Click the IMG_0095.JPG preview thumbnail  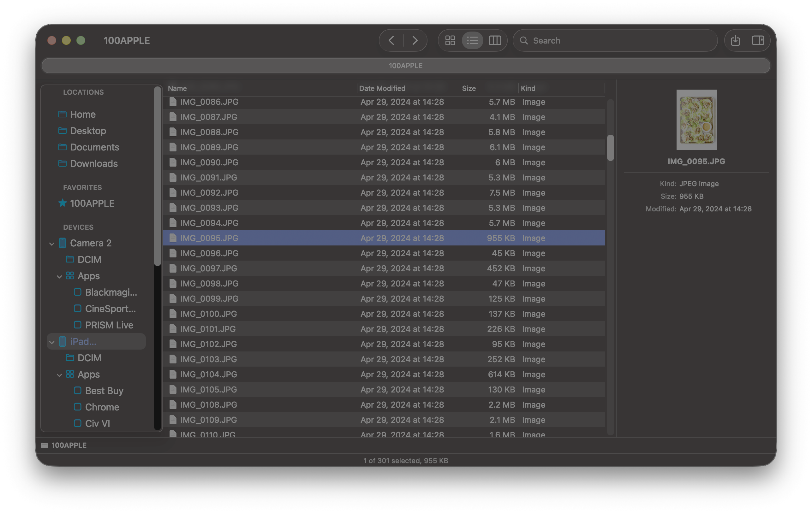tap(696, 120)
